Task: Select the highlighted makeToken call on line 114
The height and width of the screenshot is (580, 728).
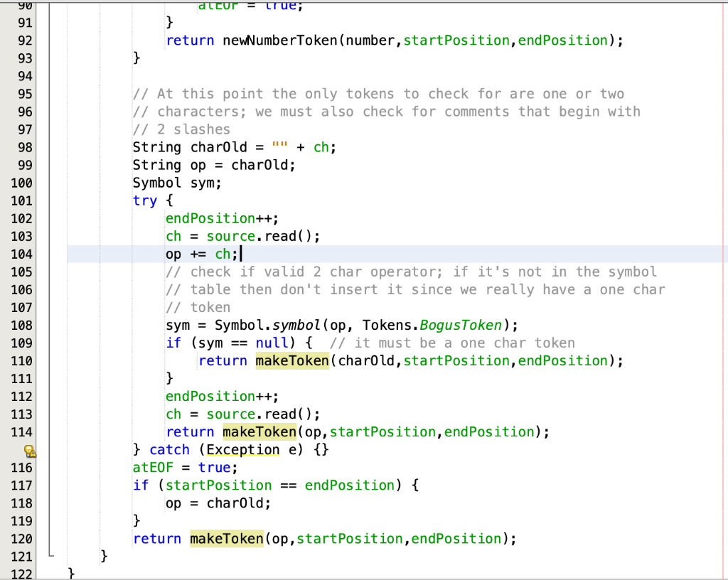Action: click(259, 431)
